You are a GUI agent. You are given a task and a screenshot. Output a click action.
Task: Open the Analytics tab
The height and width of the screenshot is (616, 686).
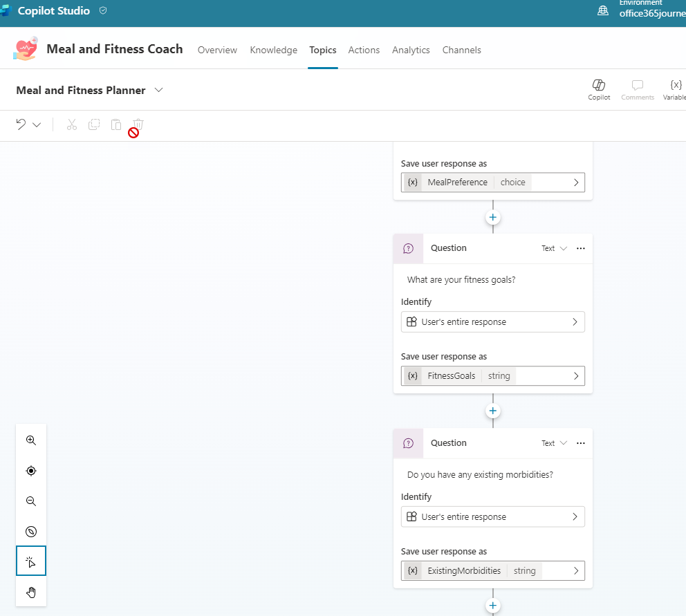[x=411, y=50]
